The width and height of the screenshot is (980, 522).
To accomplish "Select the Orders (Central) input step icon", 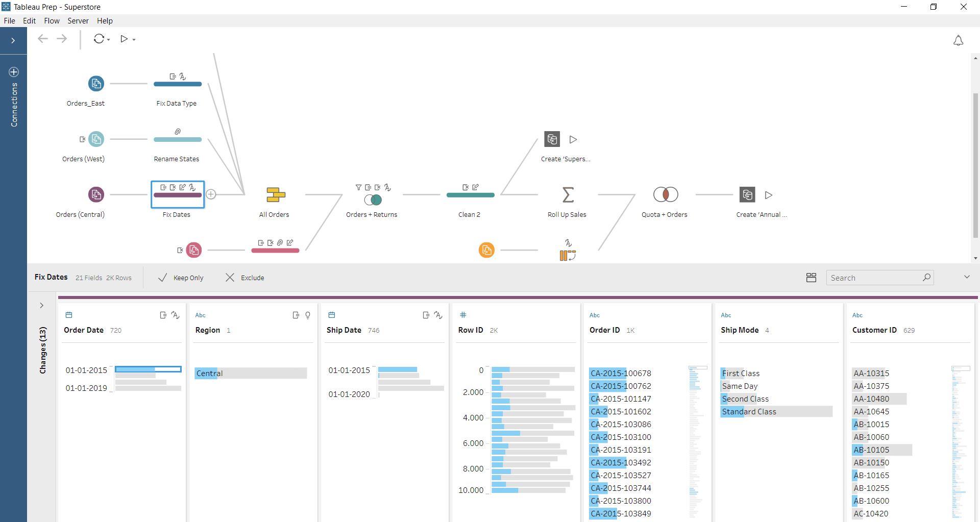I will pyautogui.click(x=96, y=194).
